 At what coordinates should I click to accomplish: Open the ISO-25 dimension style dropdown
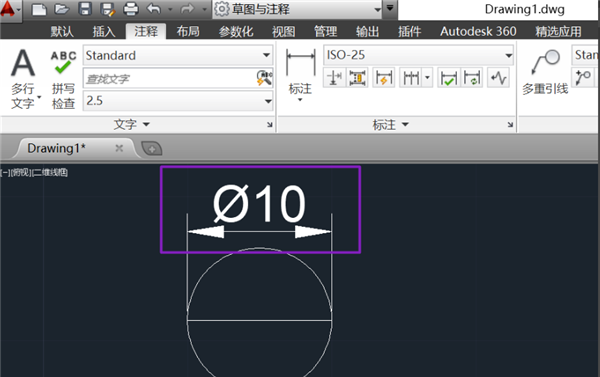coord(418,55)
